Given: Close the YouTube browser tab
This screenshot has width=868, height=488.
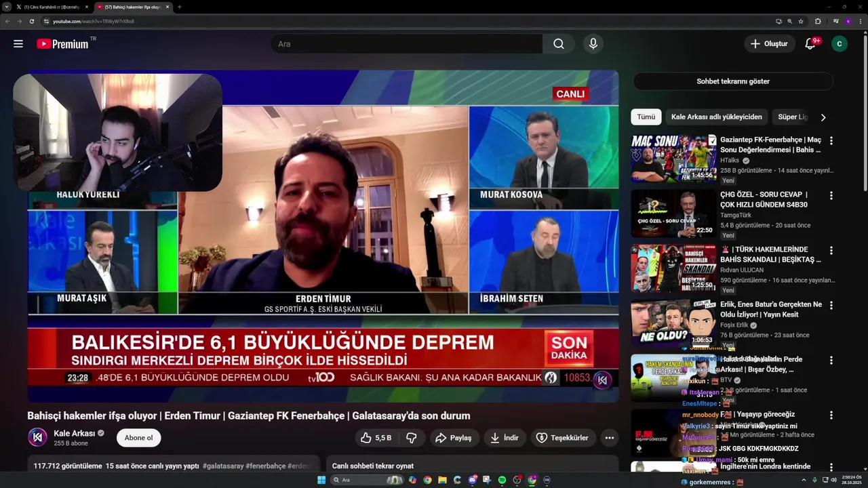Looking at the screenshot, I should 167,7.
